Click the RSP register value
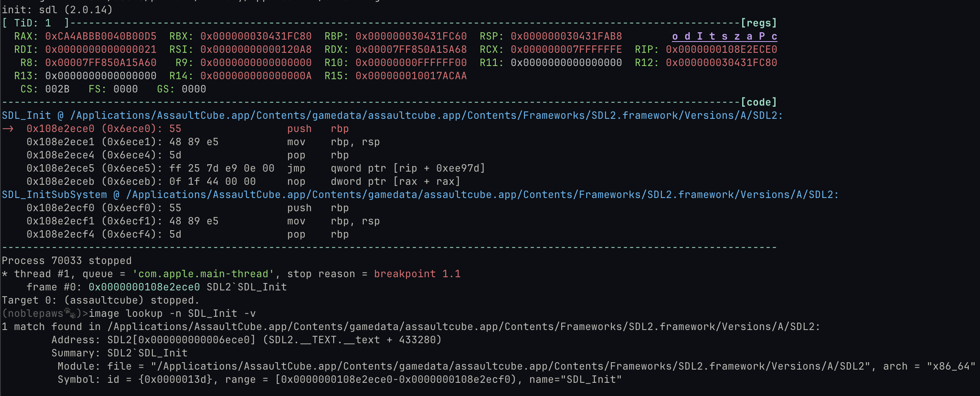Image resolution: width=980 pixels, height=396 pixels. pos(566,36)
